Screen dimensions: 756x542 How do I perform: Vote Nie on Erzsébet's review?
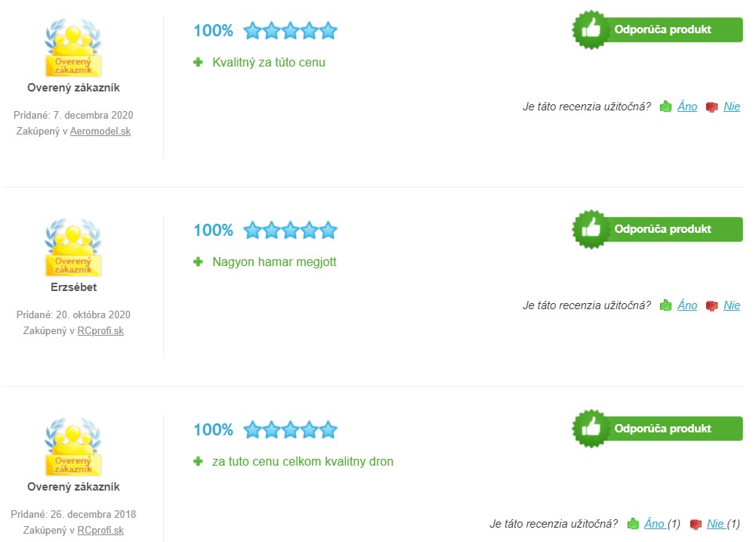(731, 305)
